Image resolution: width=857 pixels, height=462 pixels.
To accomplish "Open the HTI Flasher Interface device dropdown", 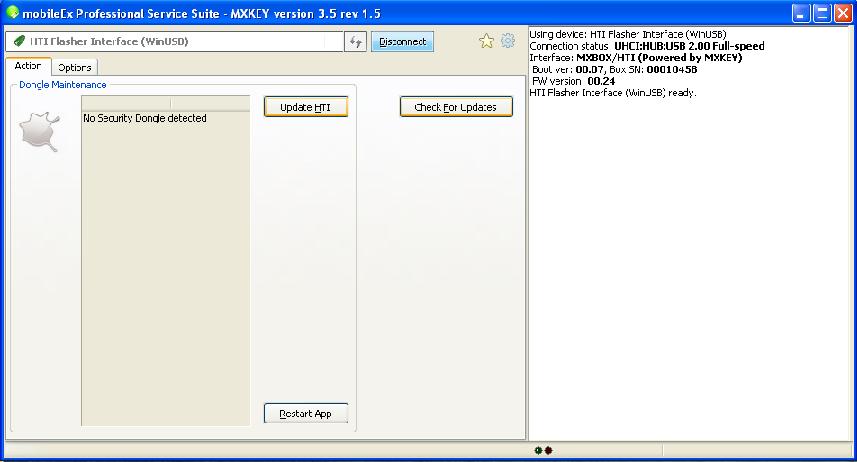I will pyautogui.click(x=174, y=42).
